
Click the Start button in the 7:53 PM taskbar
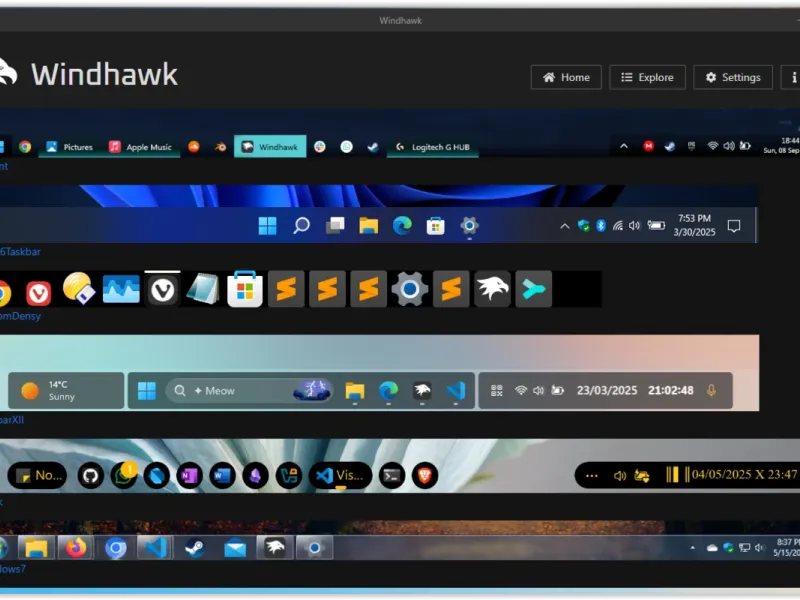point(267,226)
